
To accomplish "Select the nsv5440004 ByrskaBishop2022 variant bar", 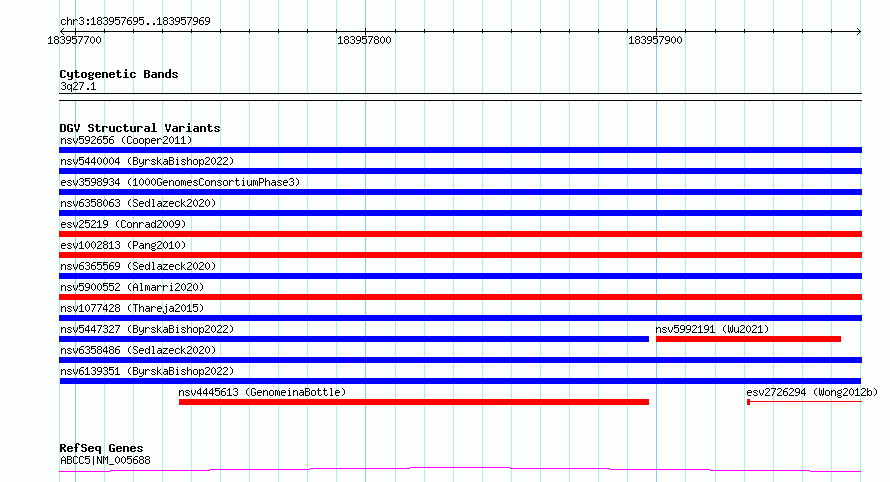I will [460, 171].
